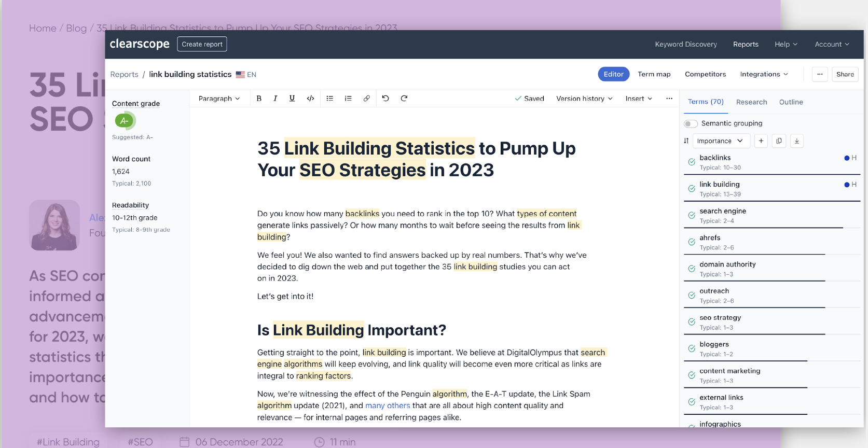Switch to the Research tab

(751, 102)
